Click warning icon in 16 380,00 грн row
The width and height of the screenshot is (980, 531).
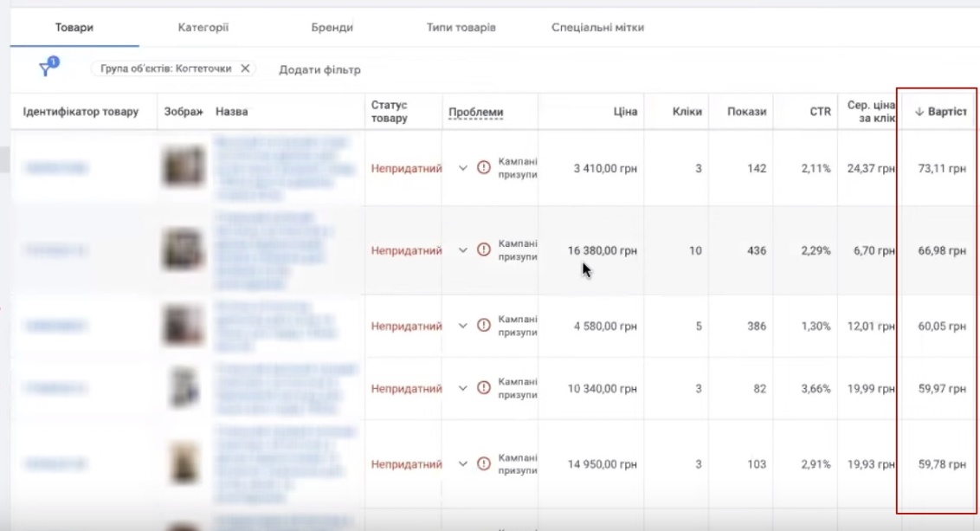point(484,250)
